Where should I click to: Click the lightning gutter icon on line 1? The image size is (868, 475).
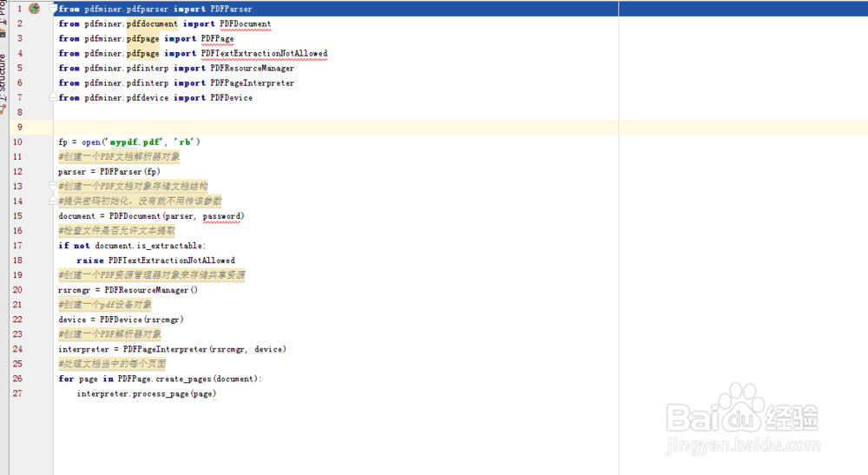35,9
